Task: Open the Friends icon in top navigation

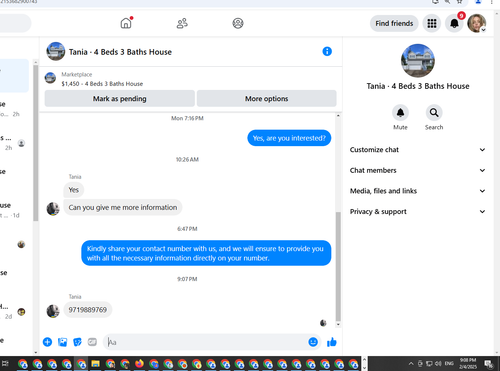Action: [x=182, y=23]
